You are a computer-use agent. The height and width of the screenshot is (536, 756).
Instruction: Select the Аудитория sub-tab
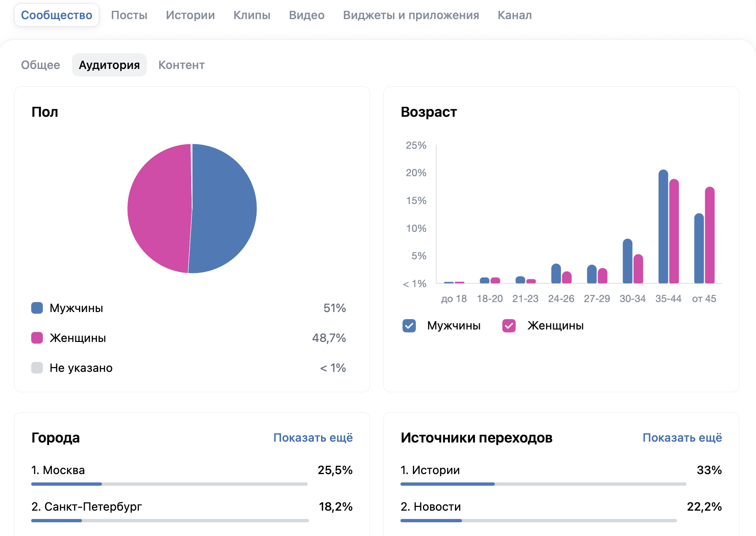coord(109,65)
